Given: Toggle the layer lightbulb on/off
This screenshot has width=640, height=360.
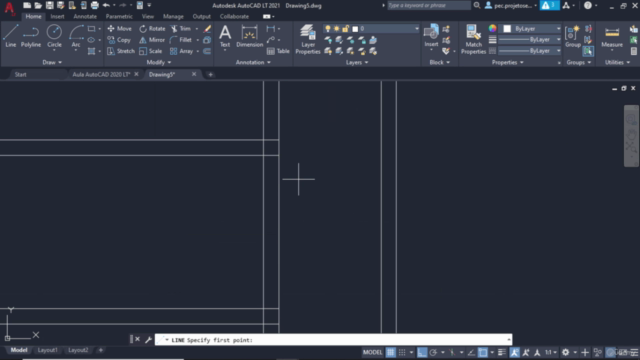Looking at the screenshot, I should 327,29.
